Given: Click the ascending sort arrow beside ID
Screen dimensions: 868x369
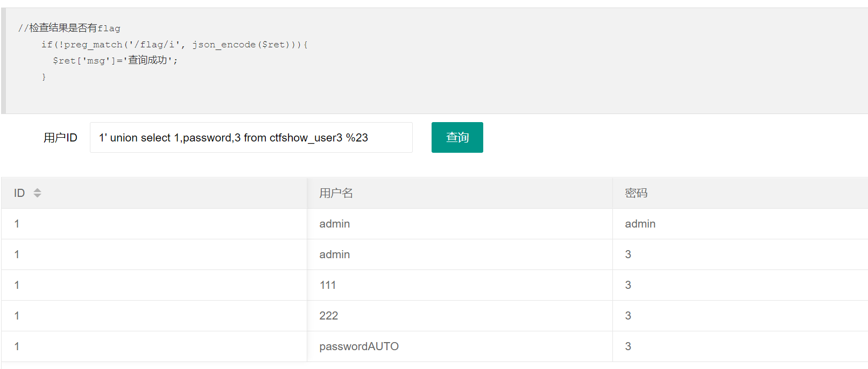Looking at the screenshot, I should (37, 190).
